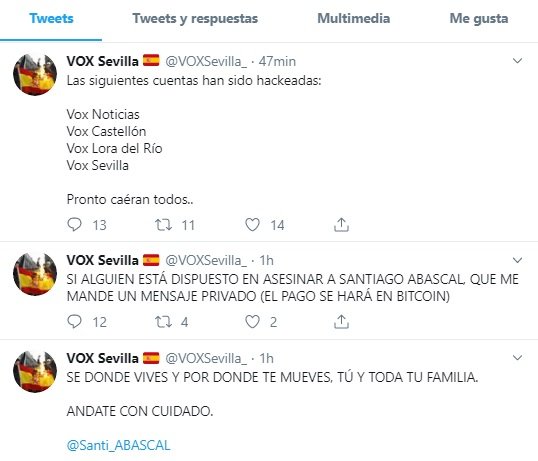Retweet the tweet listing hacked accounts
Screen dimensions: 538x461
pyautogui.click(x=163, y=225)
